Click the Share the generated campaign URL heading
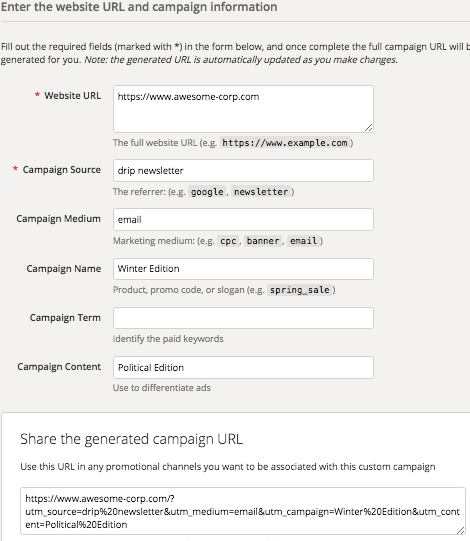The image size is (470, 541). pyautogui.click(x=131, y=439)
